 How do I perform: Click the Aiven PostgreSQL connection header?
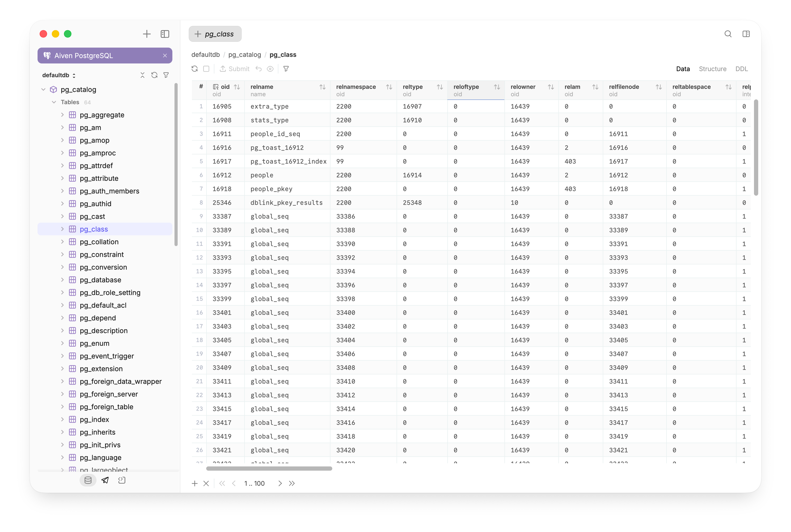coord(105,56)
